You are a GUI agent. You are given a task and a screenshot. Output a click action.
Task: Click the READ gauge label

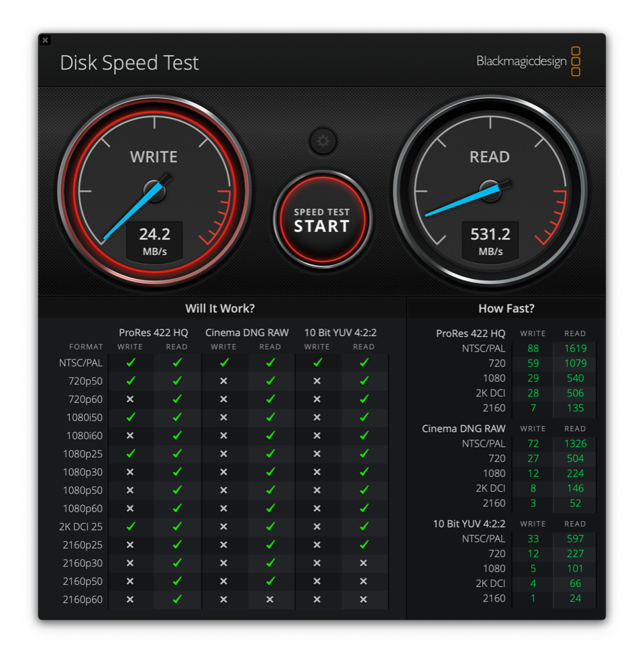point(489,157)
